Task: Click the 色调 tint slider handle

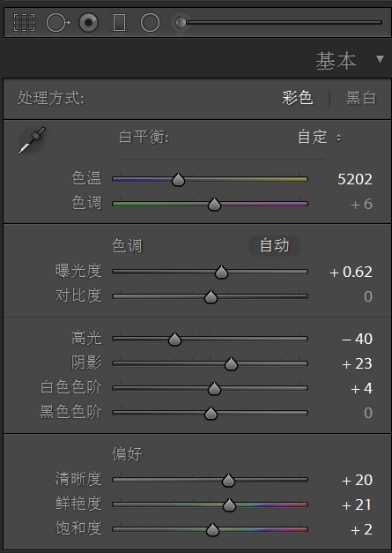Action: (214, 205)
